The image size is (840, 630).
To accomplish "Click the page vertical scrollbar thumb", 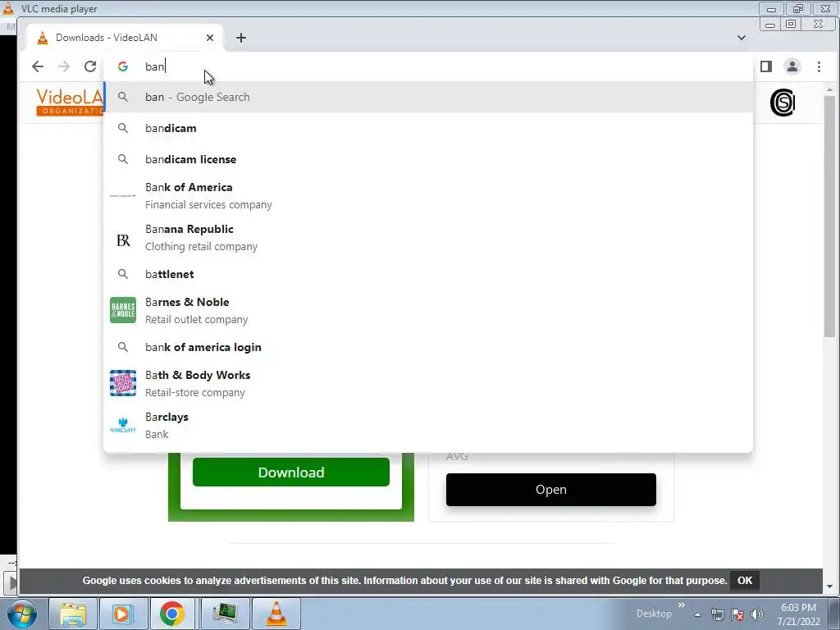I will coord(829,217).
